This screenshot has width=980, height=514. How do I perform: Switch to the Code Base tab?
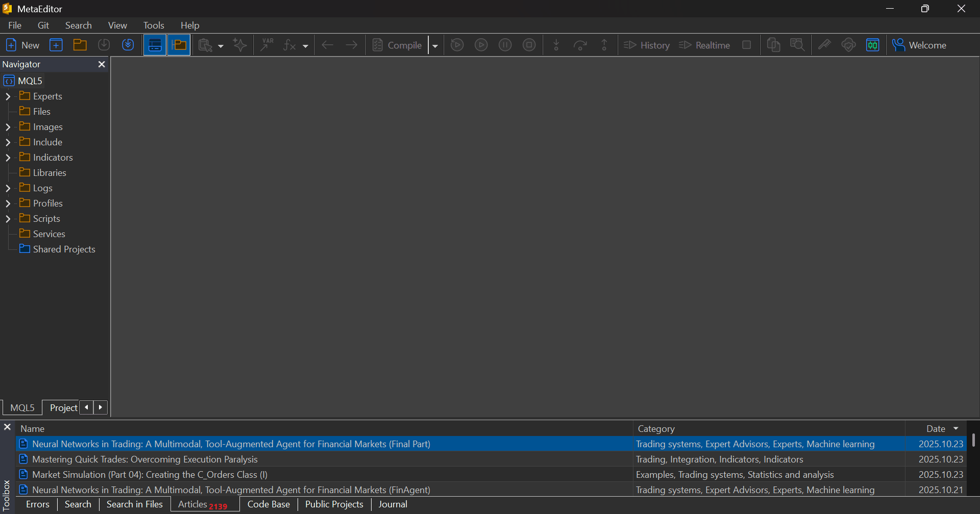point(268,504)
